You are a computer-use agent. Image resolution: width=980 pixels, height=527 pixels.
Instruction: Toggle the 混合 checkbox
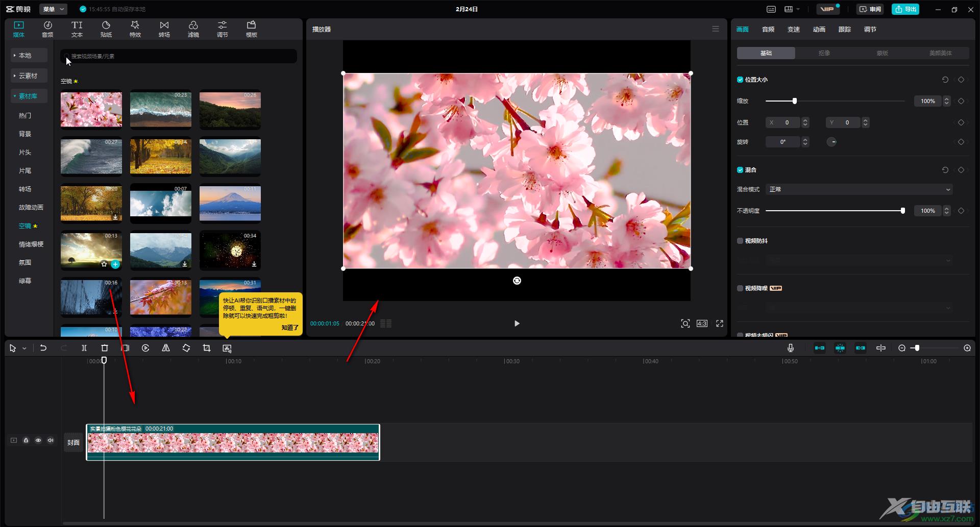[740, 170]
